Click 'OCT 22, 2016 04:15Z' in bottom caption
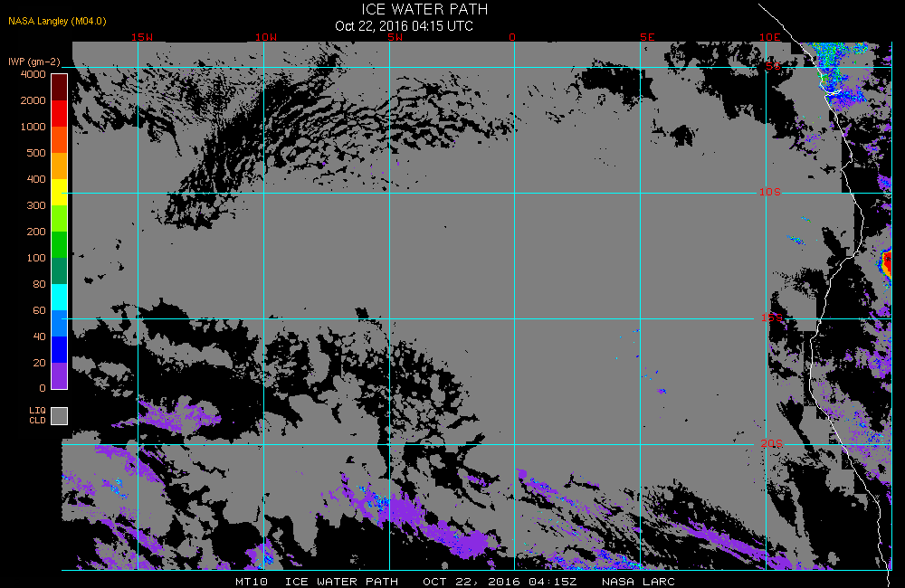The height and width of the screenshot is (588, 905). pos(500,582)
